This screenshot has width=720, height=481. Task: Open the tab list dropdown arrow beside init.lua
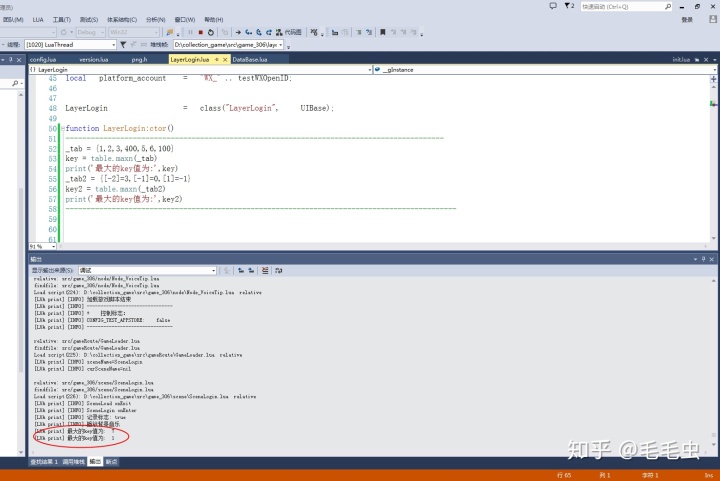click(x=714, y=60)
